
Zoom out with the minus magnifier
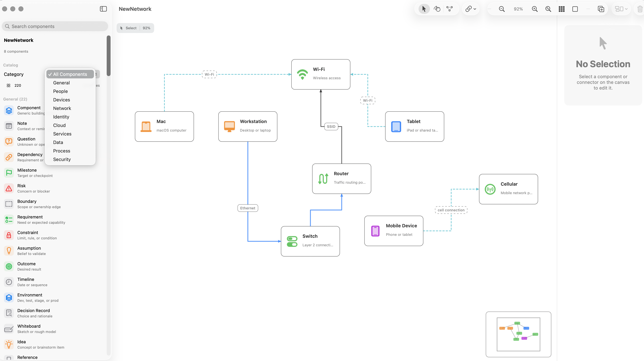point(502,9)
